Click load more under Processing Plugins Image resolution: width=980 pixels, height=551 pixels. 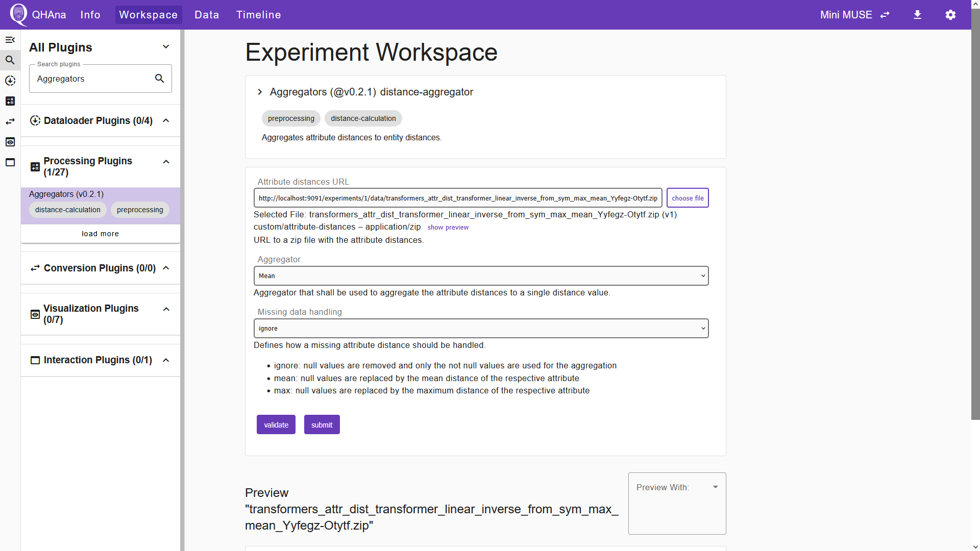101,234
